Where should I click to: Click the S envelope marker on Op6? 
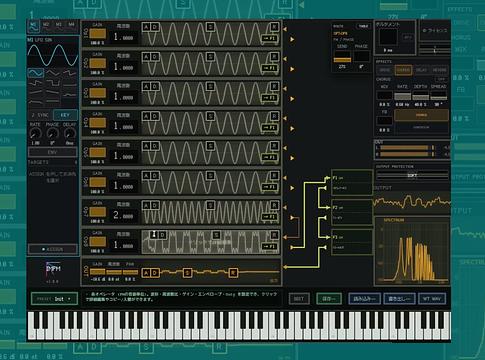point(210,176)
